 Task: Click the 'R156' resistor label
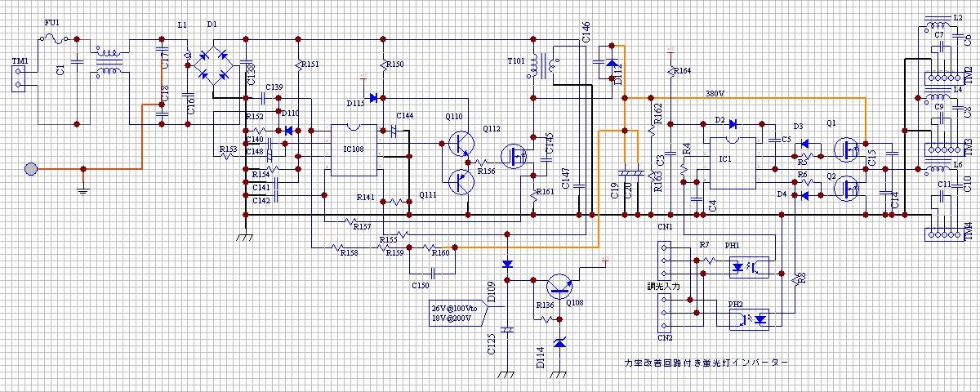coord(487,171)
